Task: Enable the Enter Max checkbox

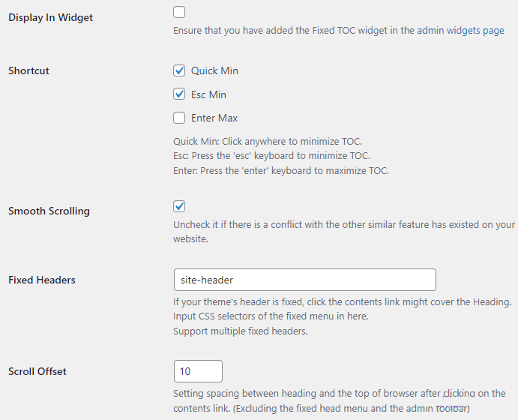Action: (x=179, y=118)
